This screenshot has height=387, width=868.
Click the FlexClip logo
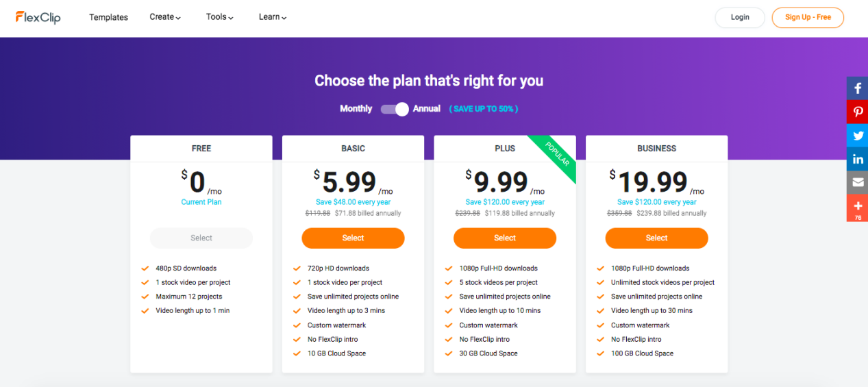[x=38, y=17]
